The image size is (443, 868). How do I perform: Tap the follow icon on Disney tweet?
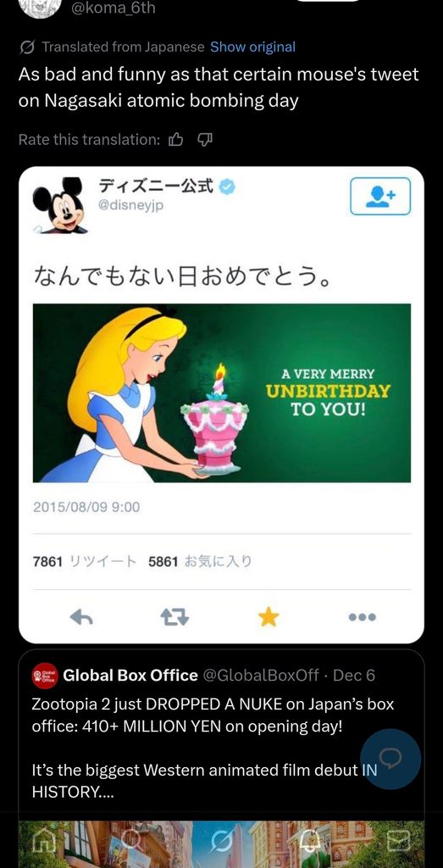380,196
